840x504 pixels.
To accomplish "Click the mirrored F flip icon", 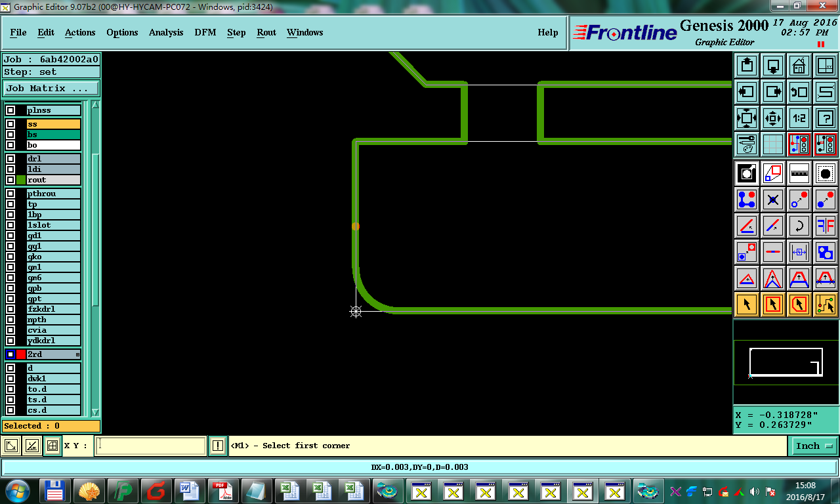I will pos(826,226).
